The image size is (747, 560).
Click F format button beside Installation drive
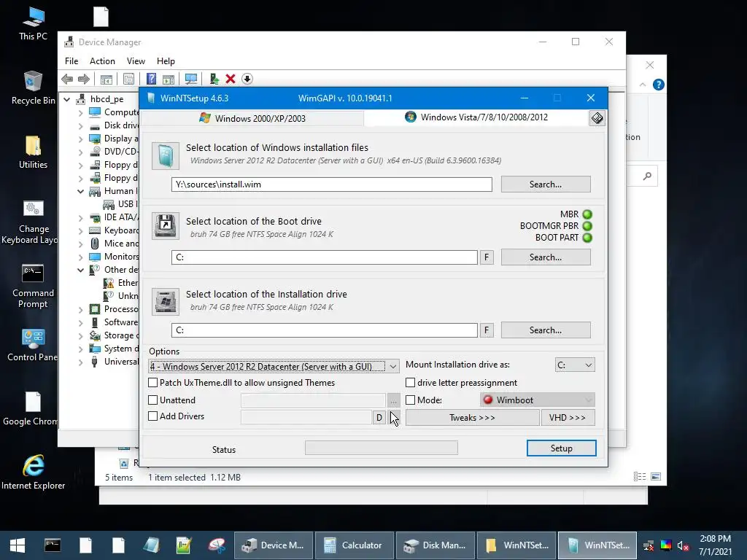coord(487,330)
